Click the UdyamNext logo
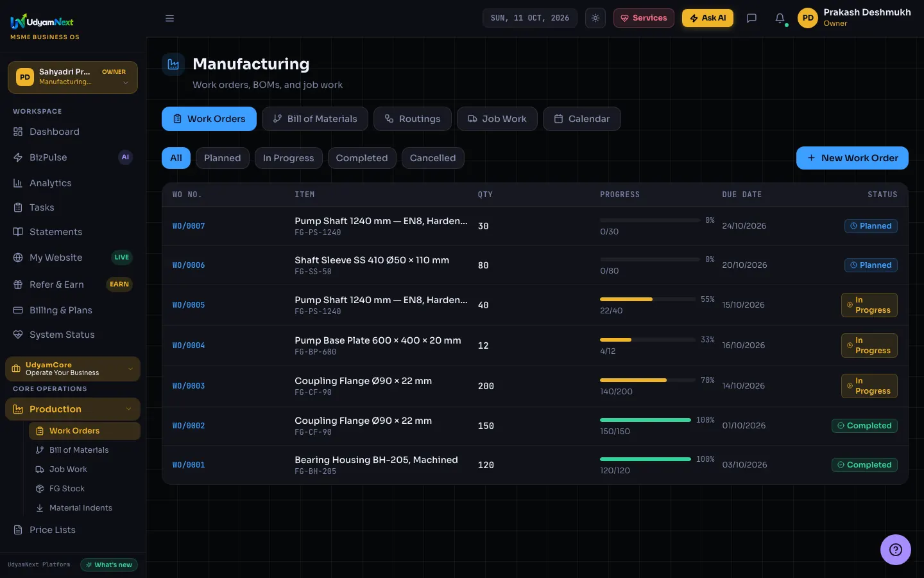924x578 pixels. tap(42, 22)
